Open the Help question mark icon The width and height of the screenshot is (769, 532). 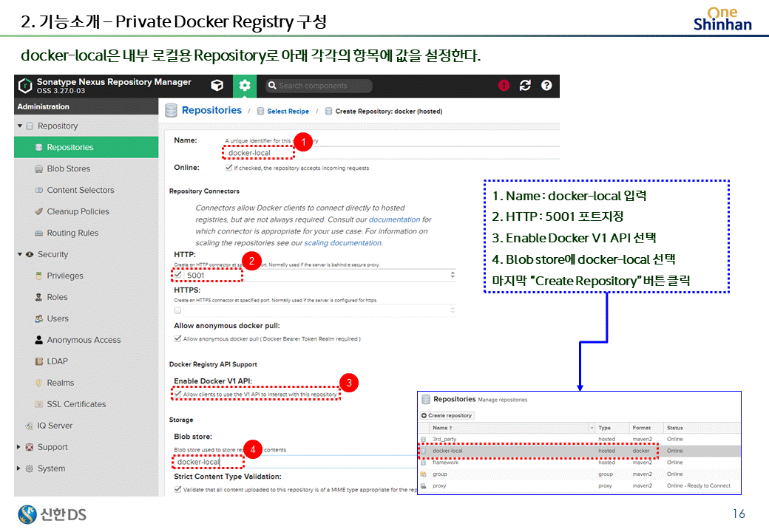pyautogui.click(x=546, y=85)
